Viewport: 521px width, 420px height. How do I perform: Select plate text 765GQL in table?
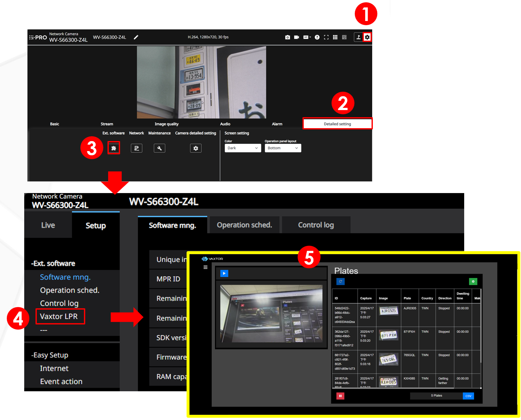[x=409, y=355]
